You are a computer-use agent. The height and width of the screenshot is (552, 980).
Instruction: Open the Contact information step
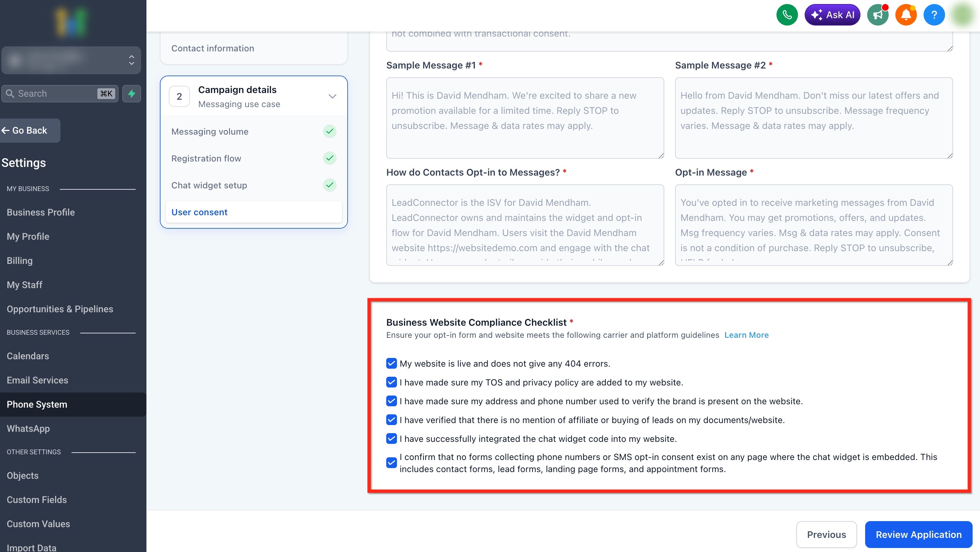213,48
